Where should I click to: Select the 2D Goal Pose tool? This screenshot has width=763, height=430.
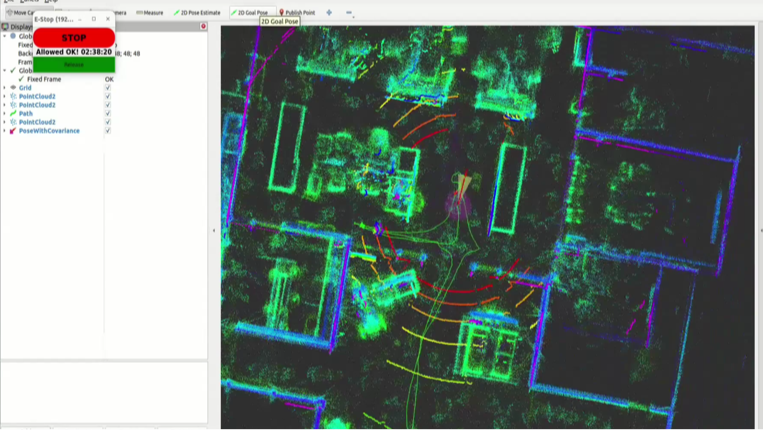249,13
